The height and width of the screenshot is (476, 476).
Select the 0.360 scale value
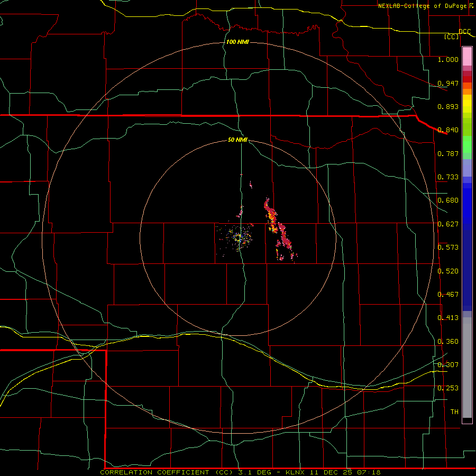(x=448, y=342)
